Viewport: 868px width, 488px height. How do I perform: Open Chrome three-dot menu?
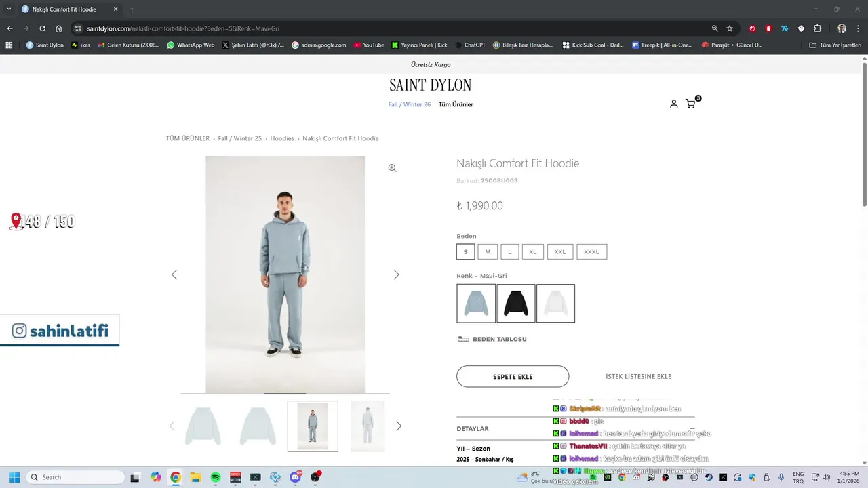tap(857, 28)
